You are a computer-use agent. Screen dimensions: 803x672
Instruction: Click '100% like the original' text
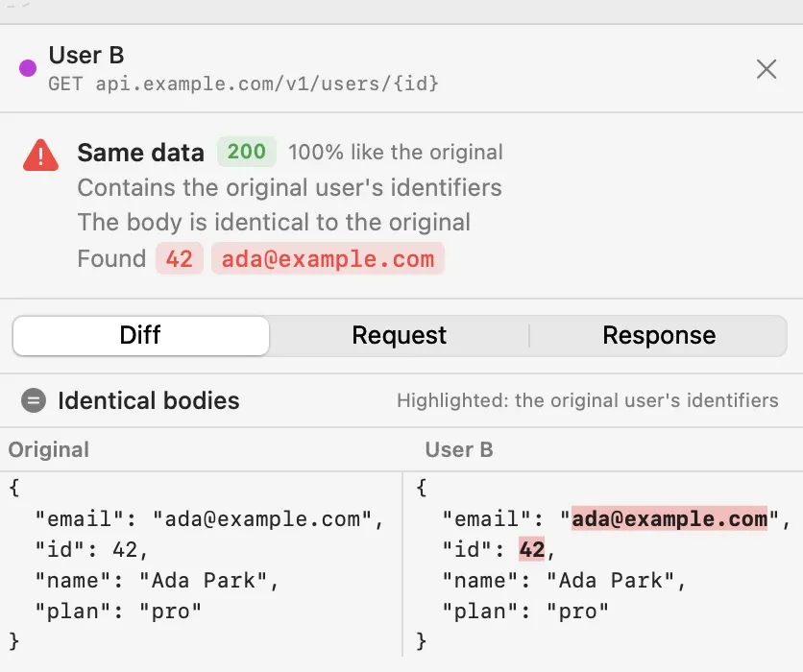(396, 152)
